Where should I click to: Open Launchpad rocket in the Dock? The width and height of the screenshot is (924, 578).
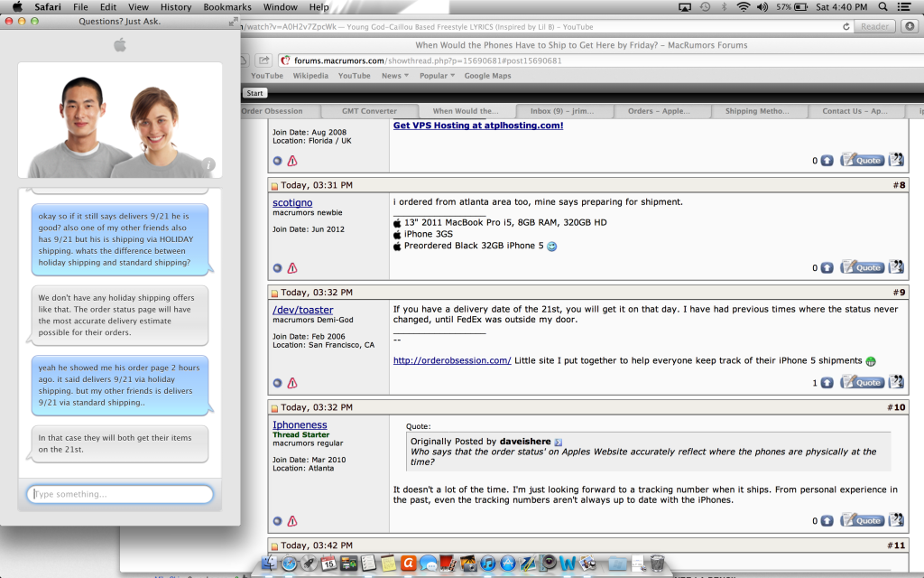point(309,564)
